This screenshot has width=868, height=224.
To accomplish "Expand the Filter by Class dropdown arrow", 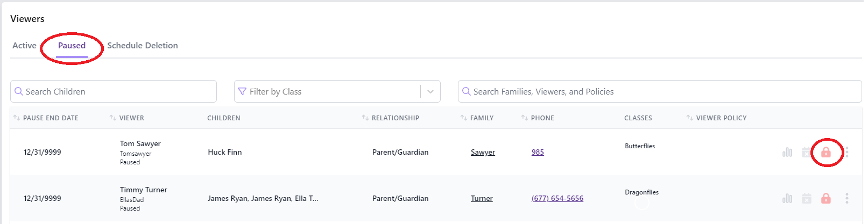I will pyautogui.click(x=431, y=91).
